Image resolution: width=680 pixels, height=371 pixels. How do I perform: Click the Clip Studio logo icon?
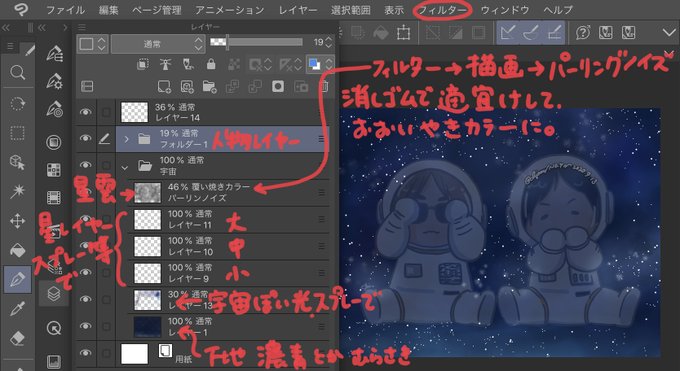(x=20, y=9)
